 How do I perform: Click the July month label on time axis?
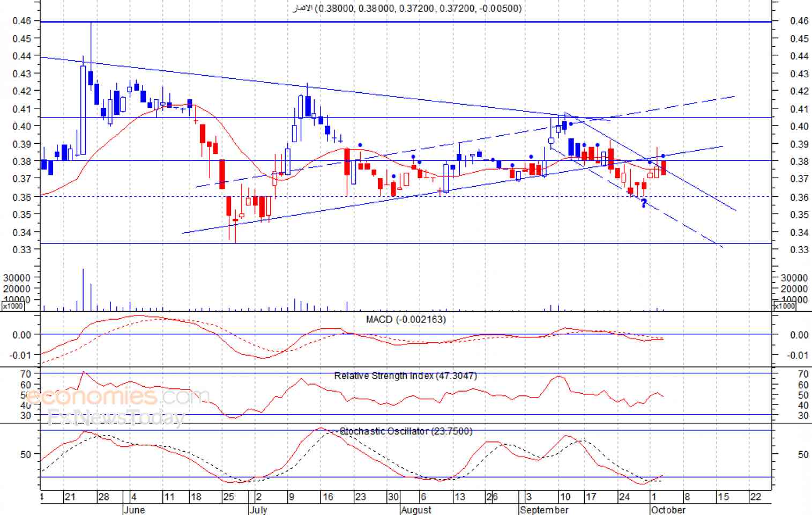(x=258, y=510)
